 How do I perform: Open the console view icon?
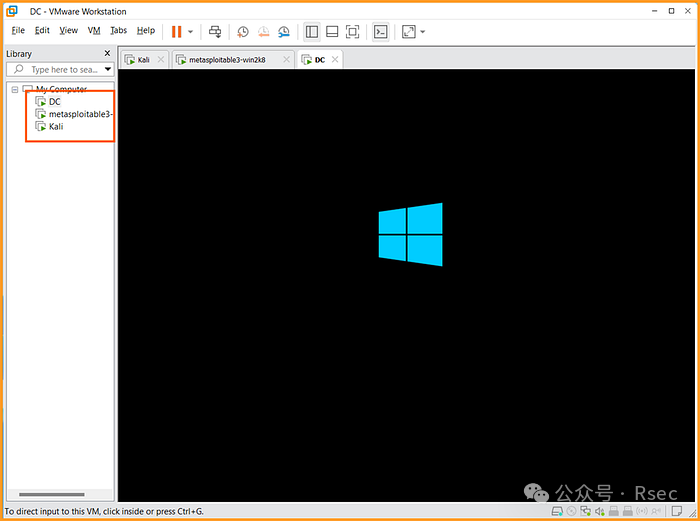(380, 32)
